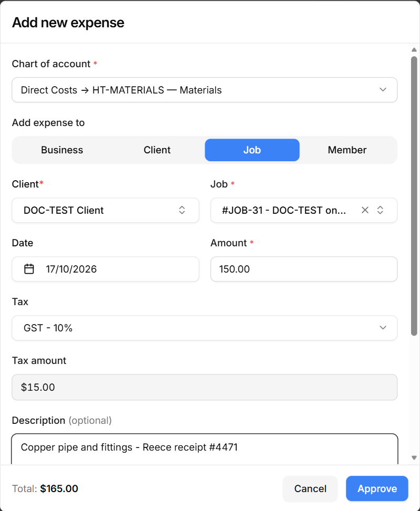Click the up-down arrows in Client field
420x511 pixels.
(x=182, y=210)
